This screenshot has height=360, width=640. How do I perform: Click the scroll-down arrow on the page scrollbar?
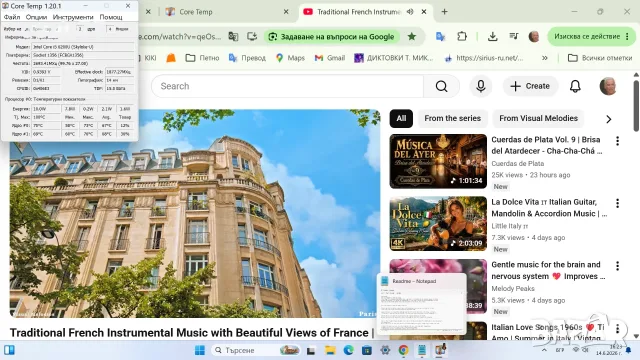(636, 336)
